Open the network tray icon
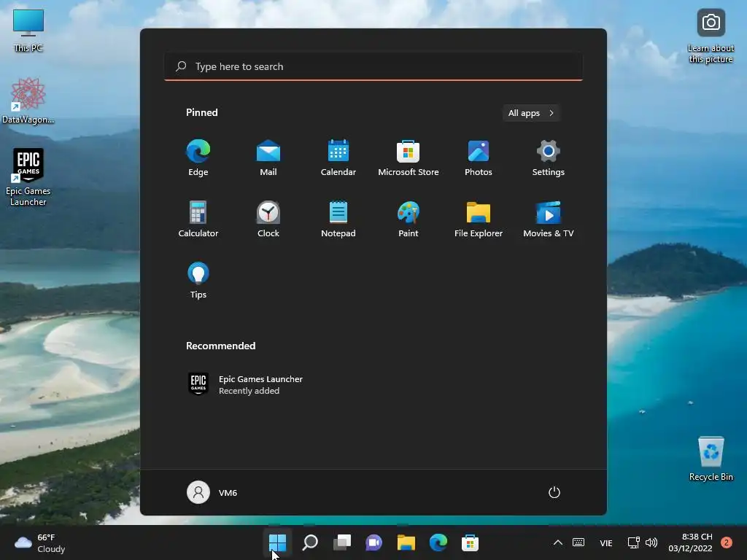This screenshot has height=560, width=747. tap(633, 542)
